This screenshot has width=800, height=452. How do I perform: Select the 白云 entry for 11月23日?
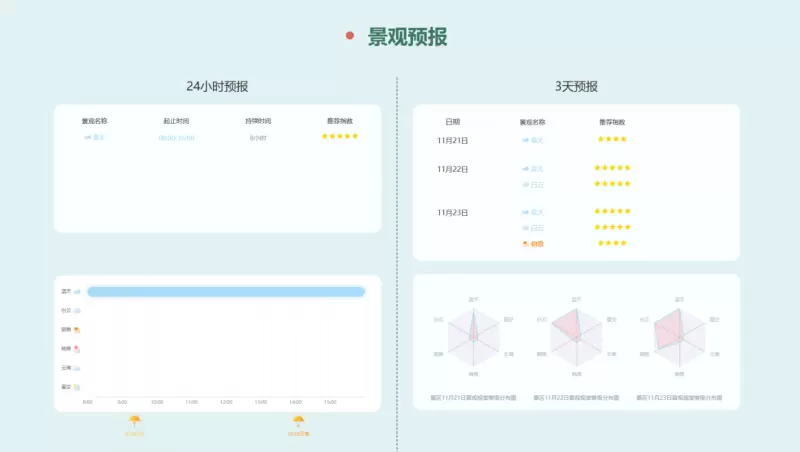point(533,228)
